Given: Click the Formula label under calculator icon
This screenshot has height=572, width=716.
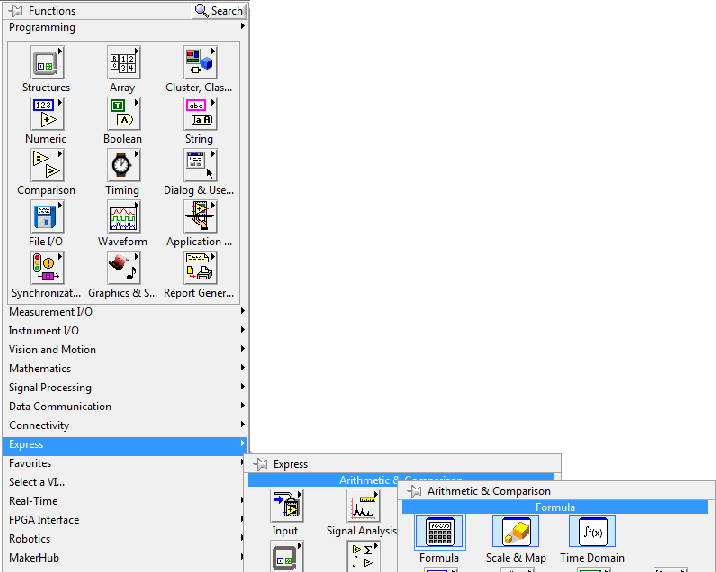Looking at the screenshot, I should (439, 558).
